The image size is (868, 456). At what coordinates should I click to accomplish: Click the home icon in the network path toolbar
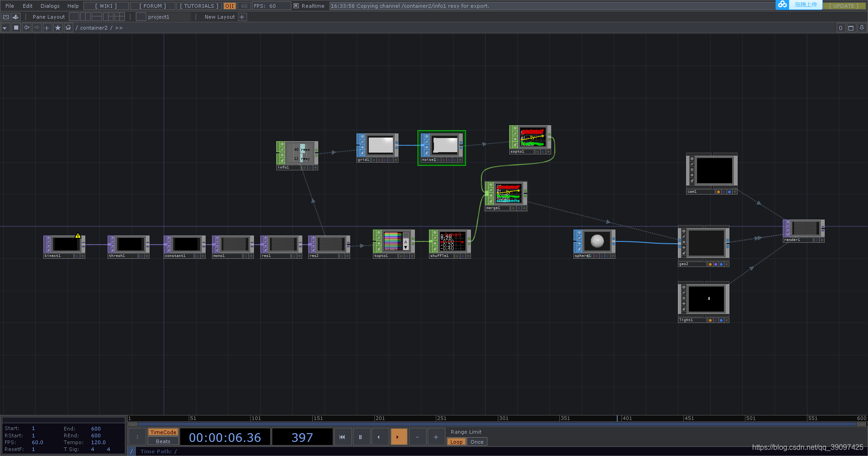(x=68, y=28)
